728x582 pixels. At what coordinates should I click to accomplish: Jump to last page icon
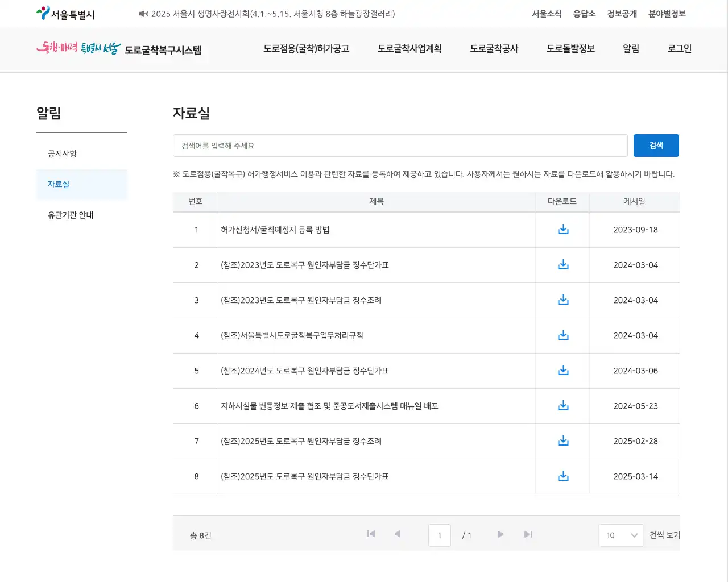[528, 534]
